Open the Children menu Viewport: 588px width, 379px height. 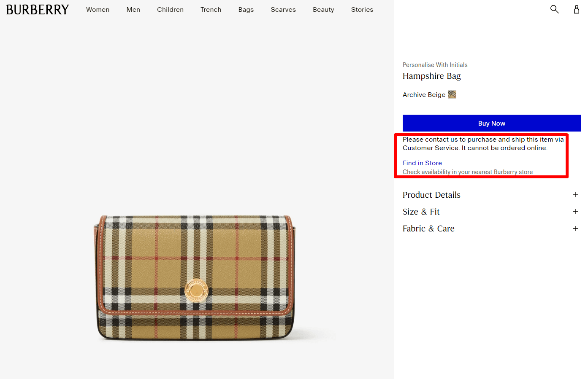point(170,10)
